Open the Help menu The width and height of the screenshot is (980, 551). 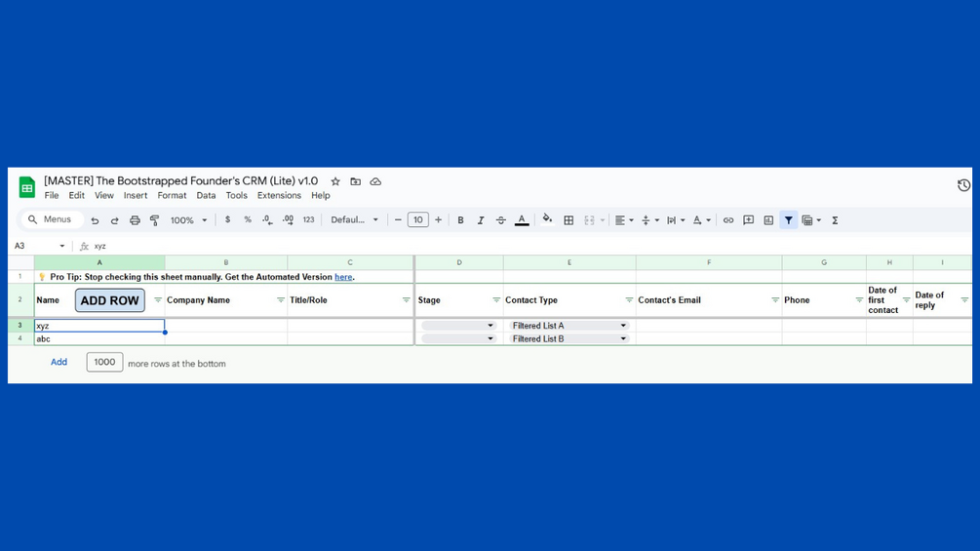point(320,196)
